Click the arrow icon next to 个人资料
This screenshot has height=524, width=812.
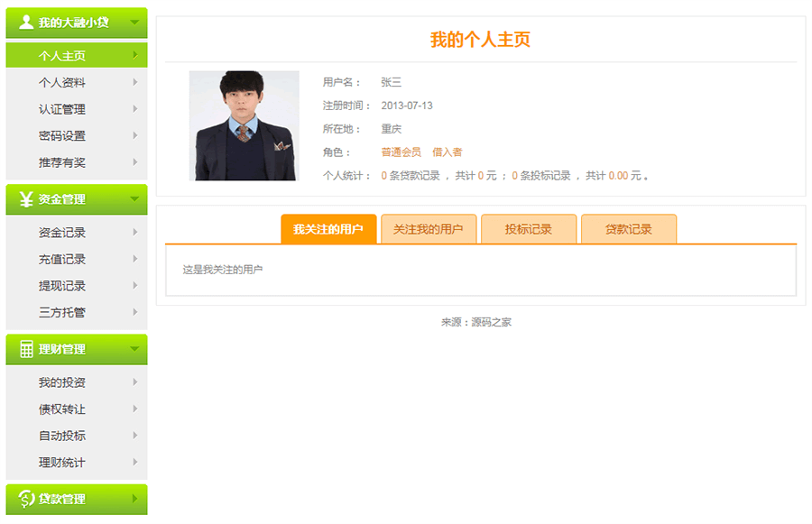point(137,82)
